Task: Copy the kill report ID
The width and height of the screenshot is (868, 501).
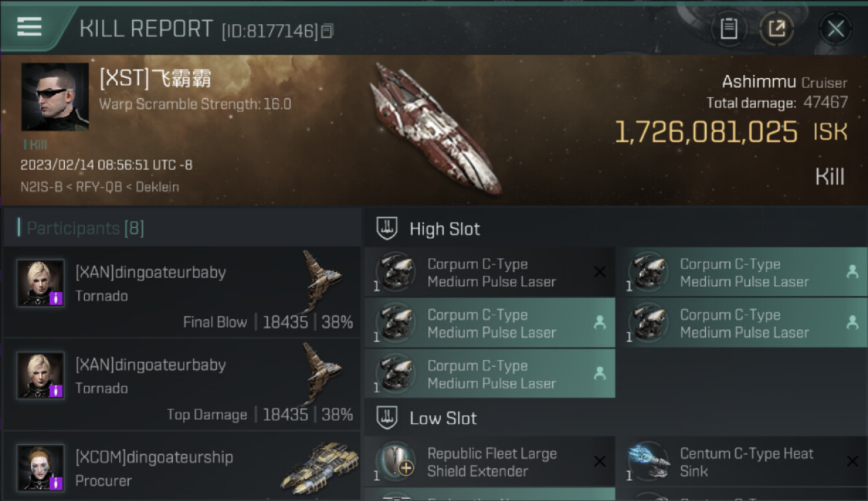Action: tap(327, 31)
